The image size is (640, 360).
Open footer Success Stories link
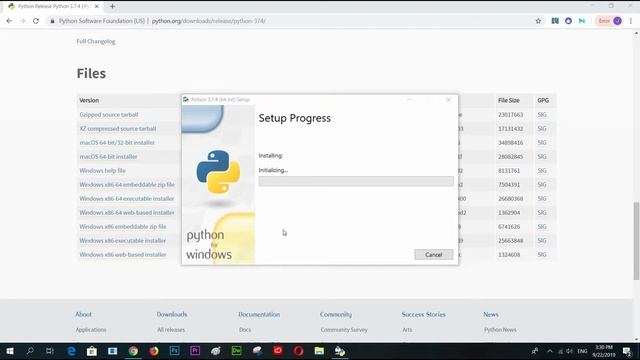click(x=424, y=314)
